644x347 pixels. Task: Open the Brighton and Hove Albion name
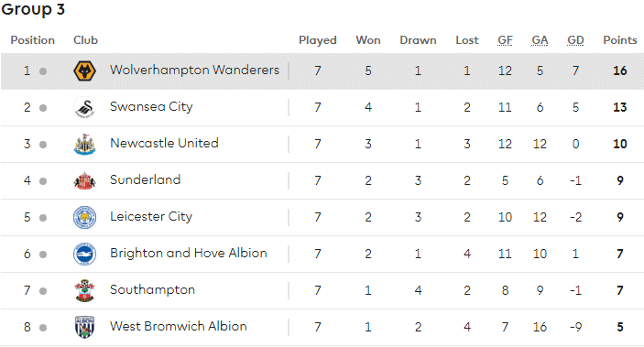point(189,253)
